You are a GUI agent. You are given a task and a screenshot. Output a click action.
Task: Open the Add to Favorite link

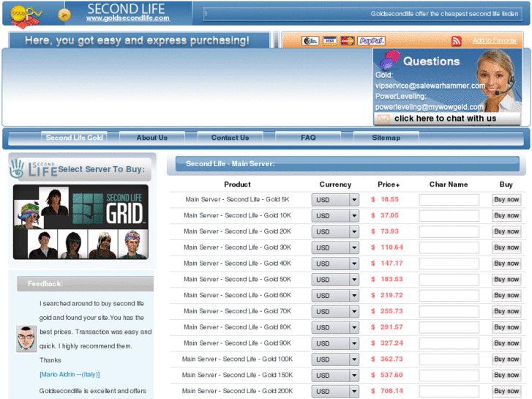click(495, 40)
